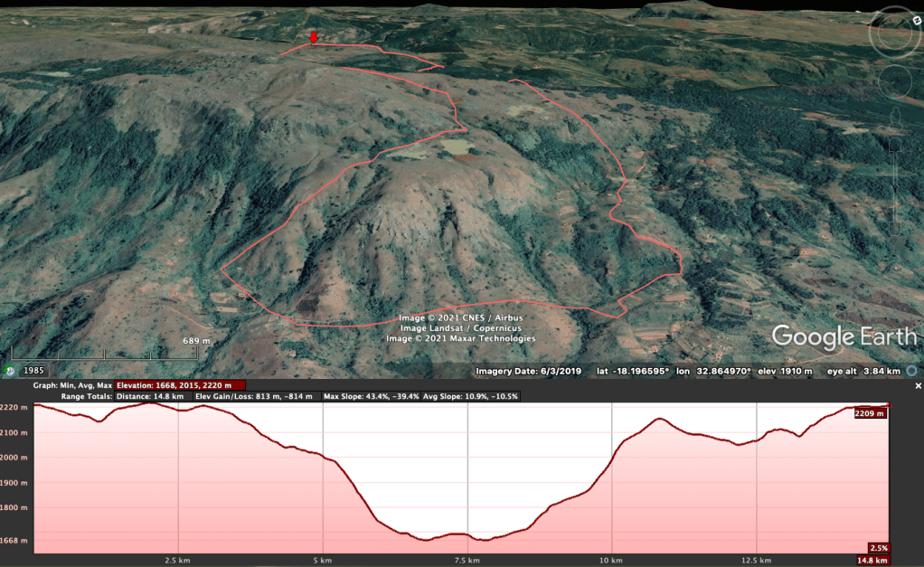The image size is (924, 567).
Task: Select the Distance range total field
Action: click(150, 397)
